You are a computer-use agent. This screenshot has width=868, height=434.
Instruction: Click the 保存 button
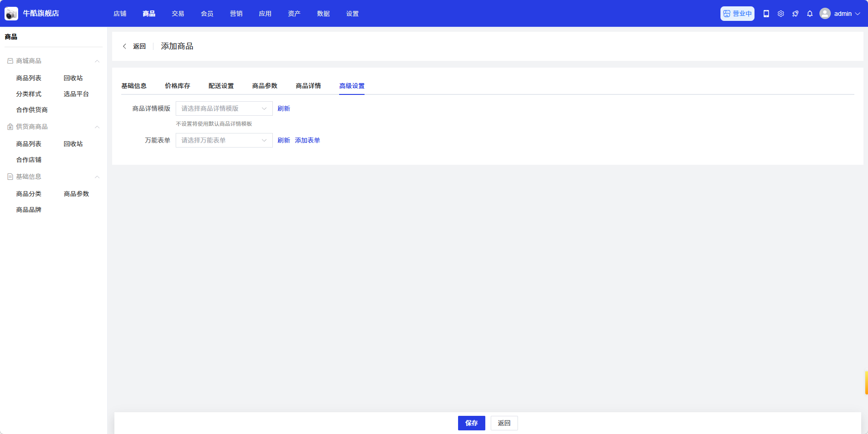coord(471,423)
